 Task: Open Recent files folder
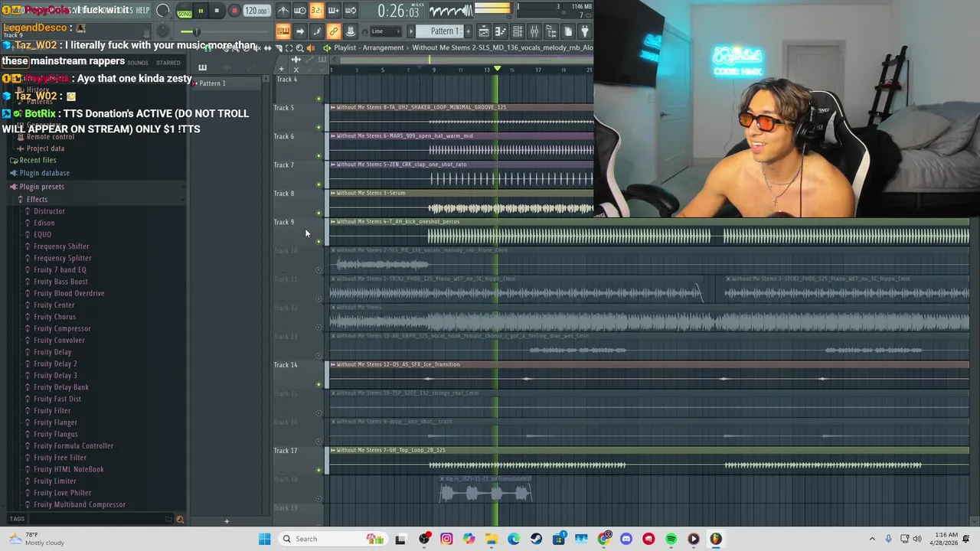point(38,160)
